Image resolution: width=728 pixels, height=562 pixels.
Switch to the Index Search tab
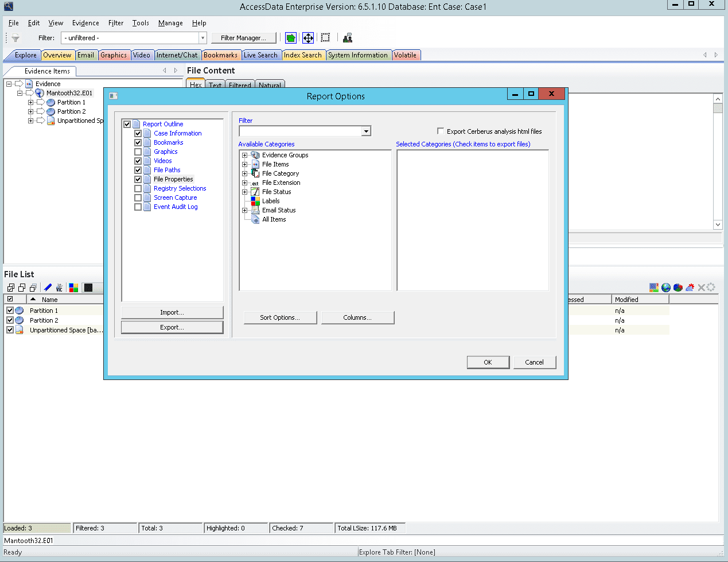click(x=302, y=55)
